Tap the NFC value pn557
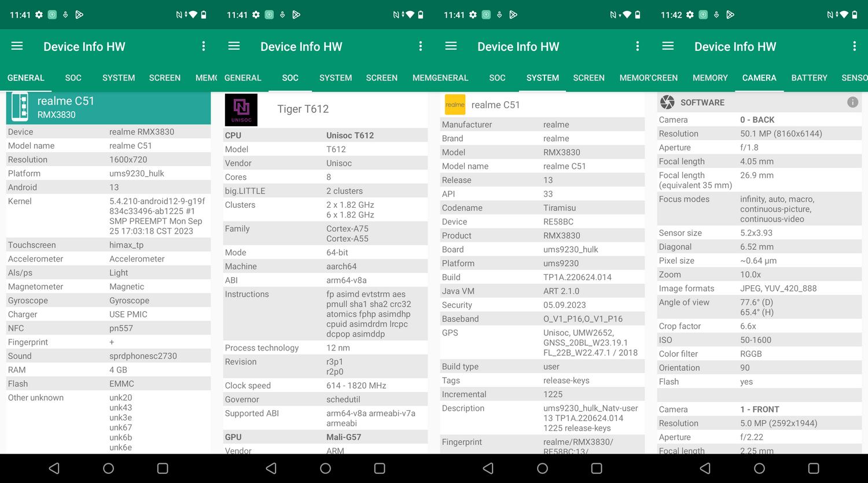Viewport: 868px width, 483px height. (121, 329)
